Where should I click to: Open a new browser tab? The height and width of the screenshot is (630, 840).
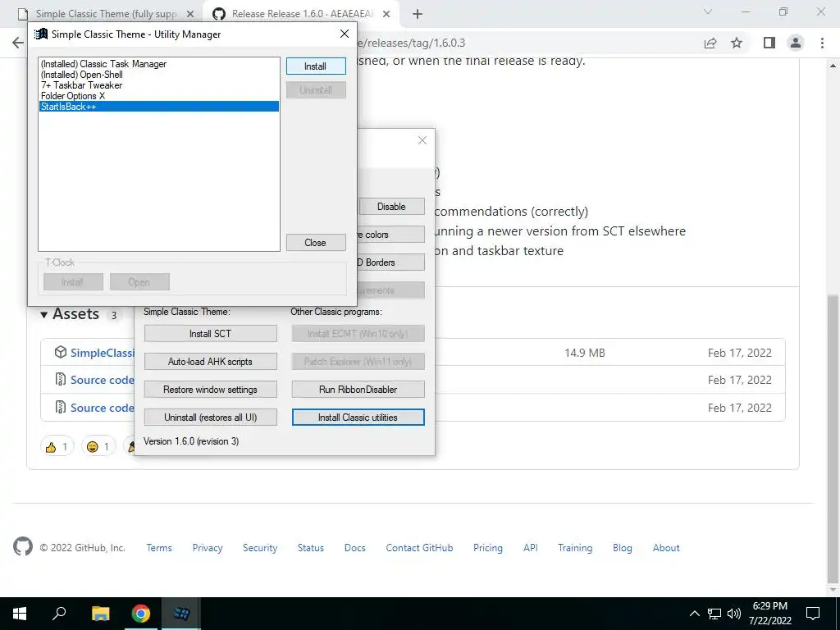[x=418, y=15]
